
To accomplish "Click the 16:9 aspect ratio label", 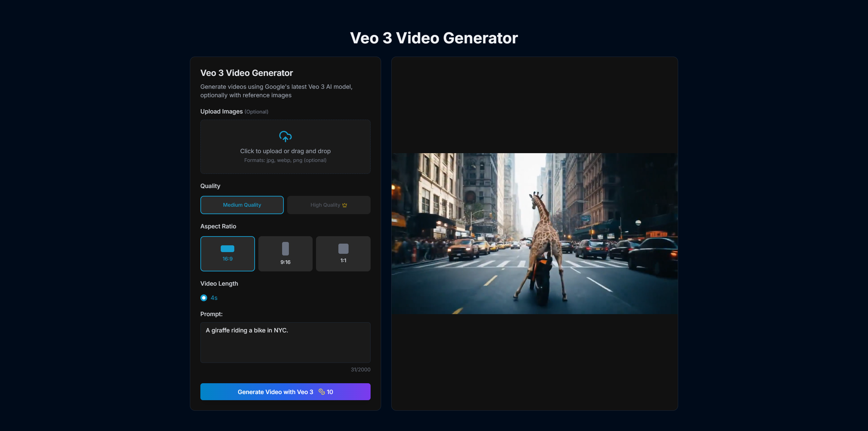I will (x=227, y=259).
